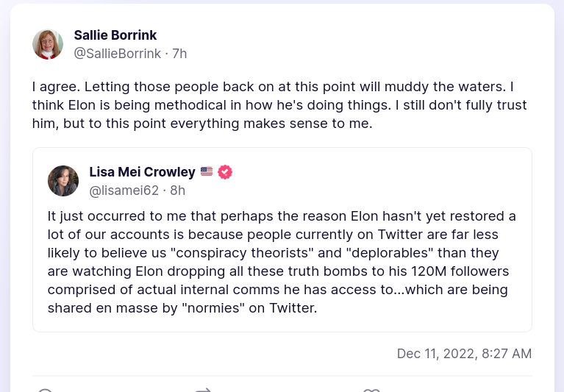Click the US flag emoji beside Lisa's name
The height and width of the screenshot is (392, 564).
pyautogui.click(x=207, y=172)
